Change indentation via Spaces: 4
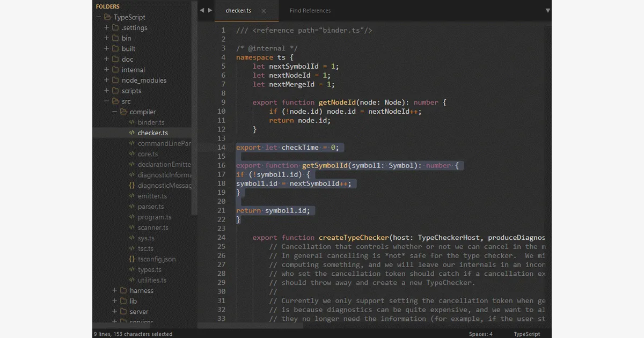This screenshot has height=338, width=644. coord(481,334)
